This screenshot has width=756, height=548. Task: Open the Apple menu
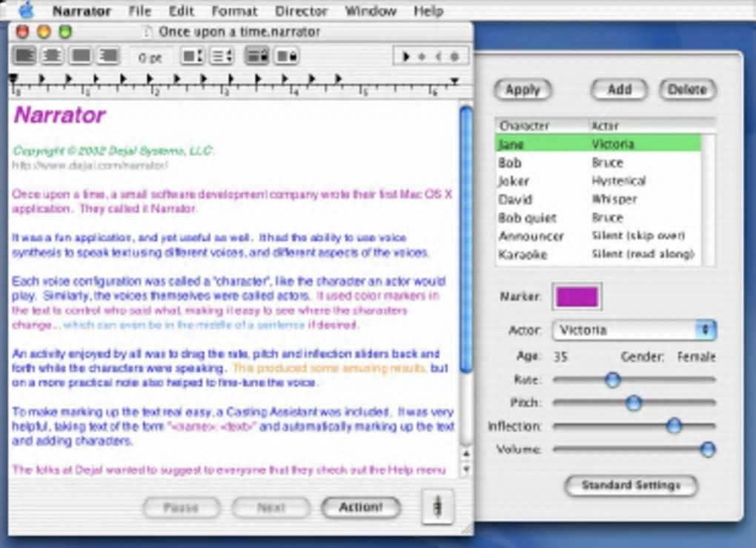(x=27, y=10)
